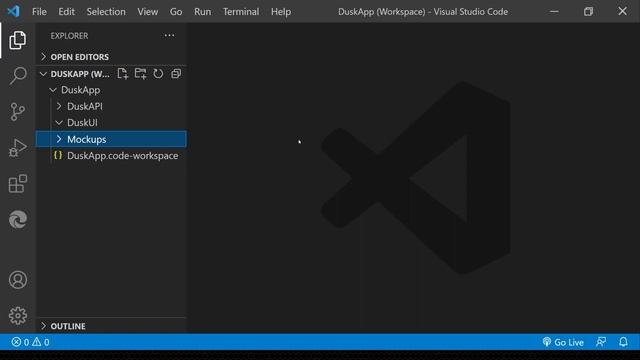Open the Terminal menu
The height and width of the screenshot is (360, 640).
pyautogui.click(x=241, y=11)
